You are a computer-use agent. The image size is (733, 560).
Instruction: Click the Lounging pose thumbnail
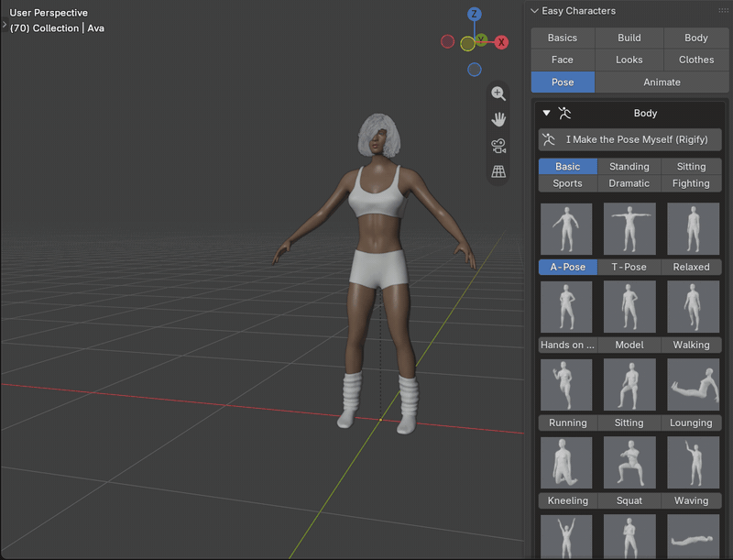pyautogui.click(x=694, y=385)
